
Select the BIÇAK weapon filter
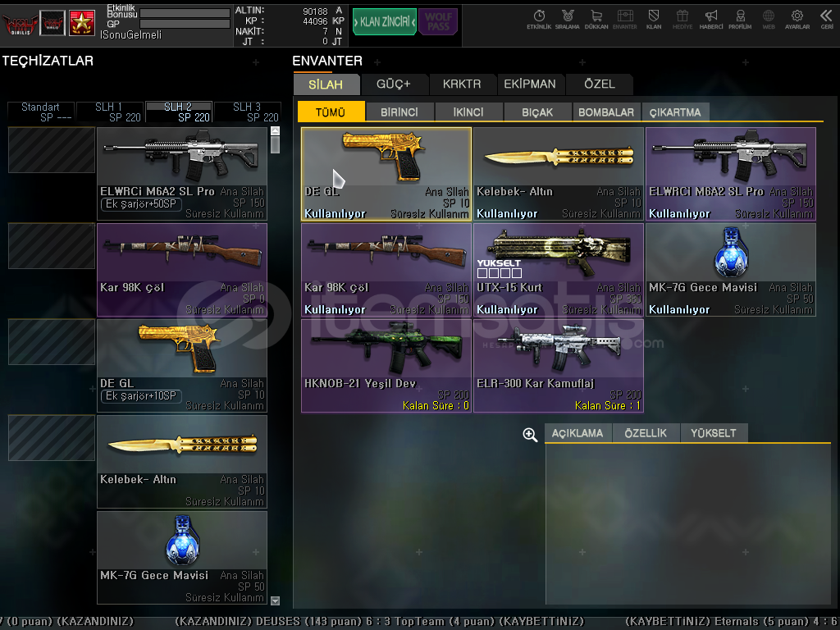537,112
